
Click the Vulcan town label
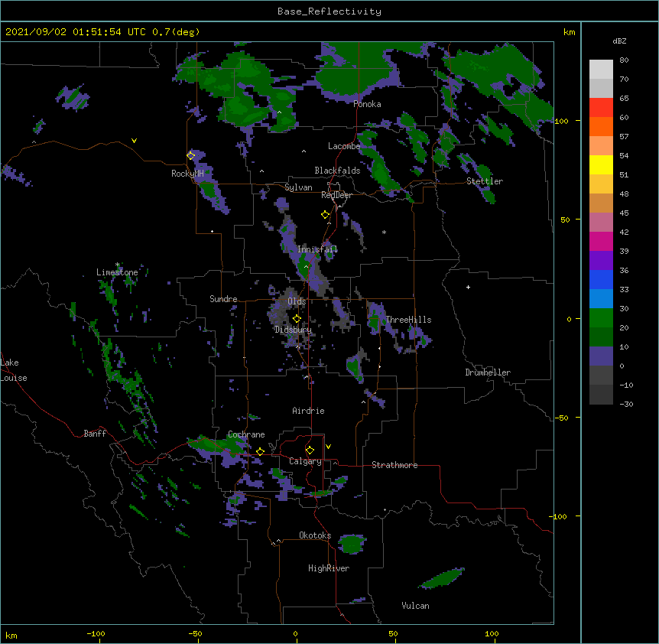415,606
